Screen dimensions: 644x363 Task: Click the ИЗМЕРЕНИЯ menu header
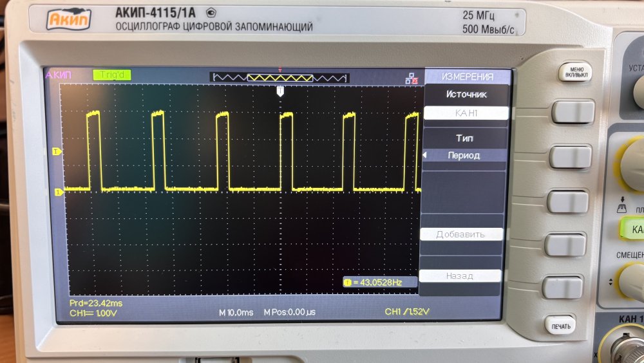[467, 77]
